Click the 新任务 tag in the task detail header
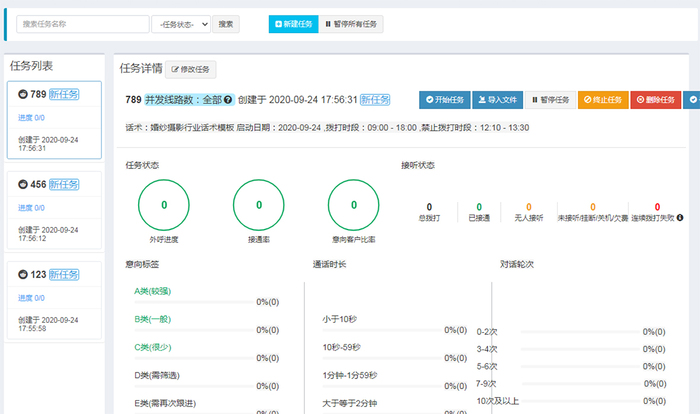700x414 pixels. pyautogui.click(x=375, y=100)
